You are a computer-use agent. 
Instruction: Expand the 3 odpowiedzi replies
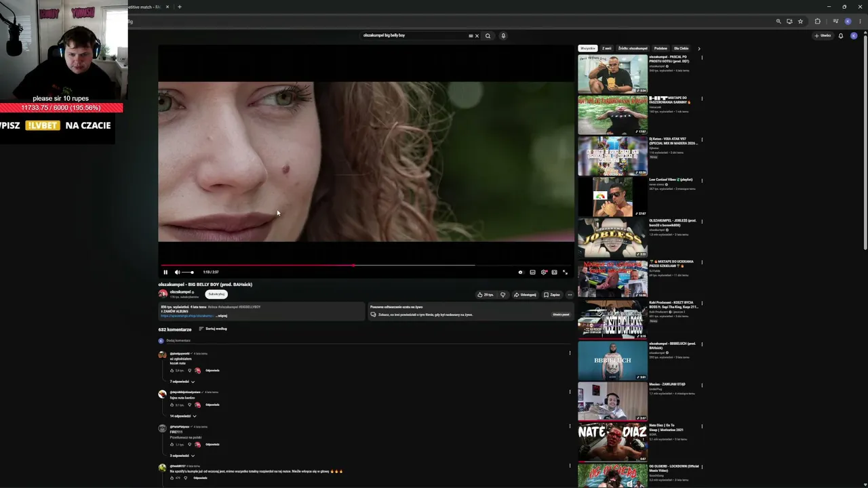tap(182, 455)
